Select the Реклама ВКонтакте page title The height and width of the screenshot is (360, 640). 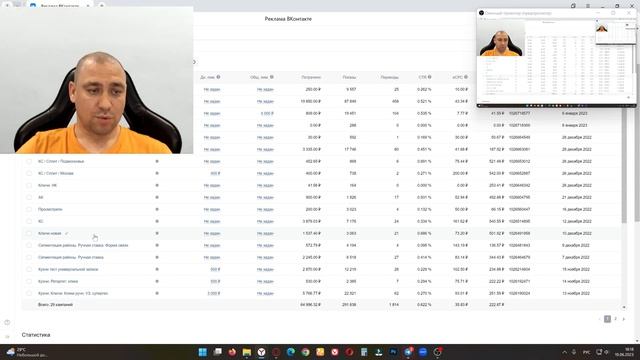point(288,19)
